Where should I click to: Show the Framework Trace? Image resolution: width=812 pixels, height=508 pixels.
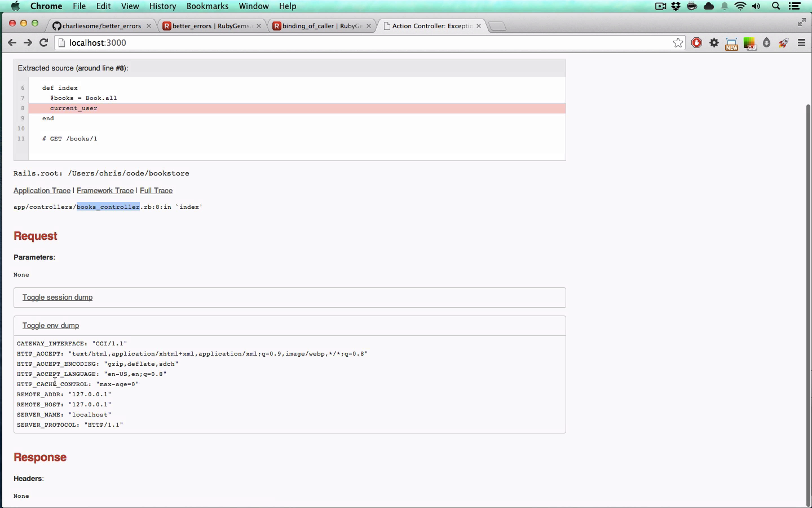coord(105,191)
